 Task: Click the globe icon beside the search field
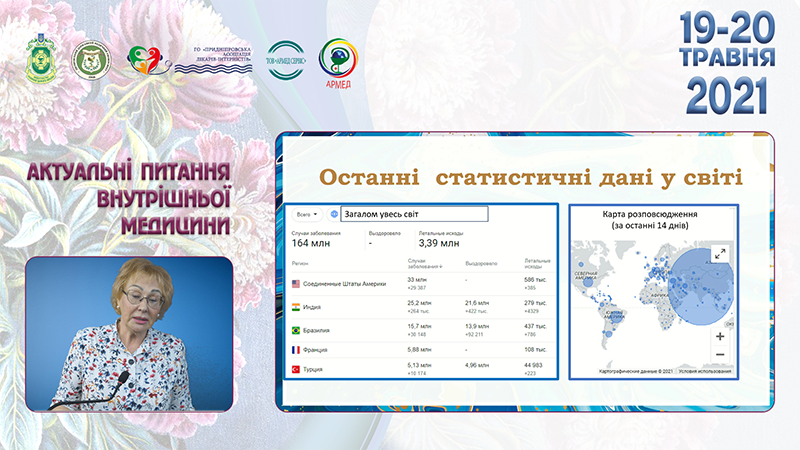(332, 214)
